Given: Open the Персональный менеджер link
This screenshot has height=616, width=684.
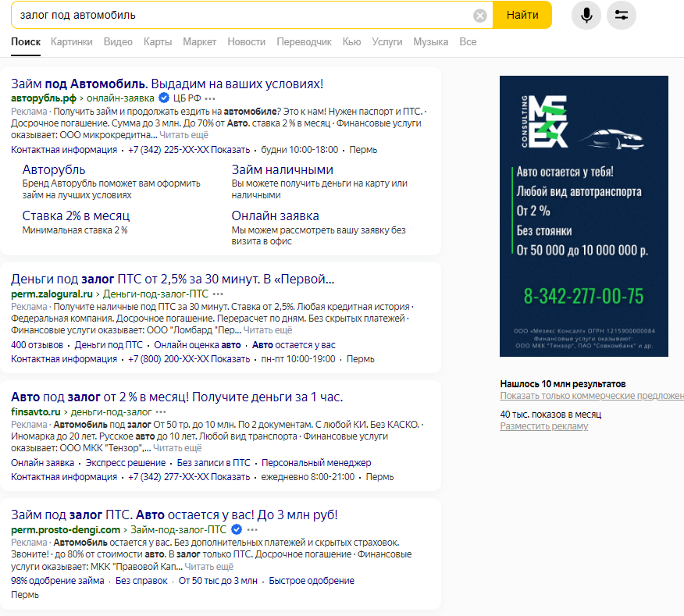Looking at the screenshot, I should (x=316, y=463).
